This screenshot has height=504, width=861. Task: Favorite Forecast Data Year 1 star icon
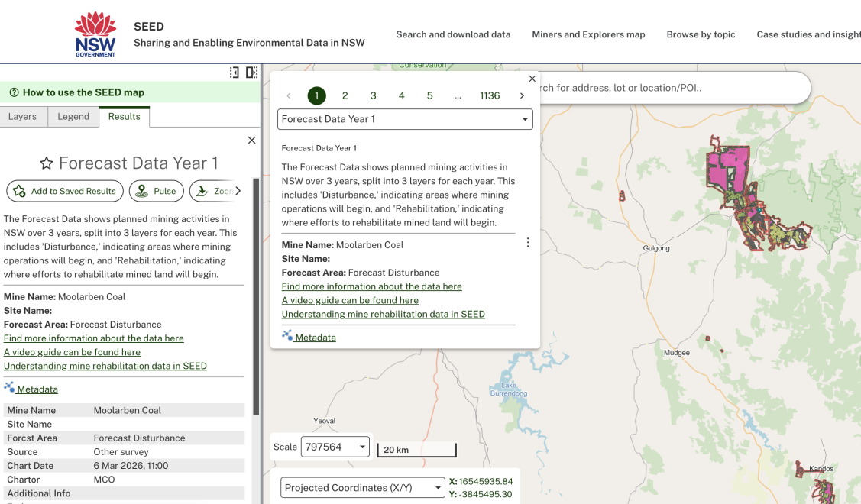coord(47,163)
